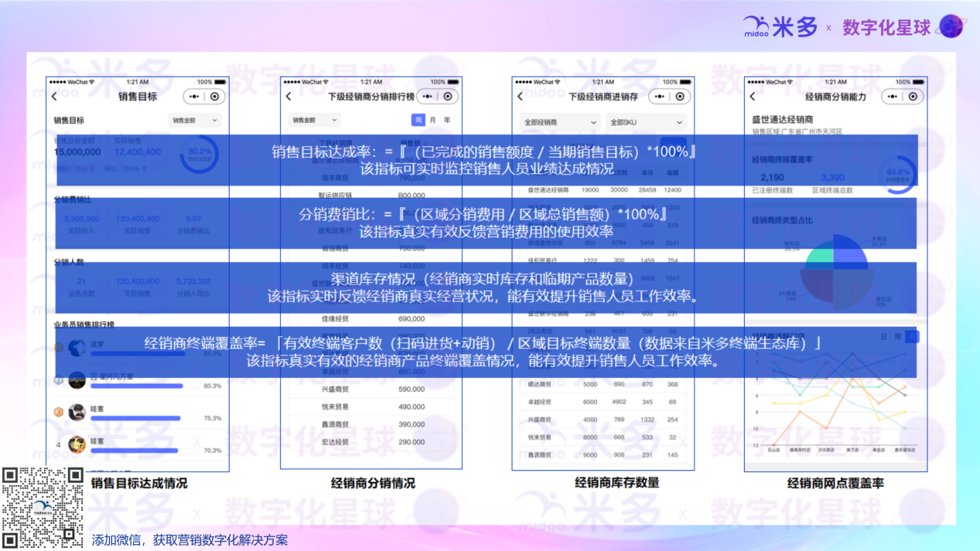Viewport: 980px width, 551px height.
Task: Click the 分销费销比 formula banner
Action: (486, 223)
